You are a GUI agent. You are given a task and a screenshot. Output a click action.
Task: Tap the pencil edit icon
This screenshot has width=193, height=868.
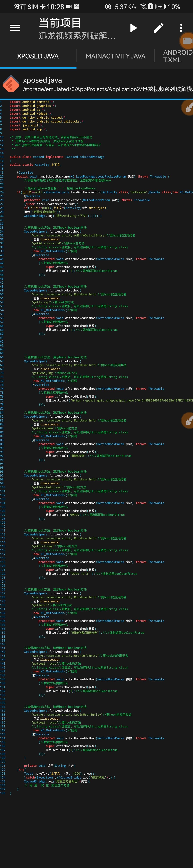[159, 28]
